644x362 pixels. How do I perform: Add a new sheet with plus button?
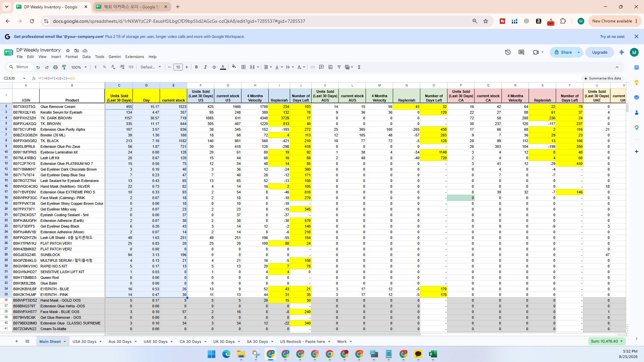click(x=16, y=341)
